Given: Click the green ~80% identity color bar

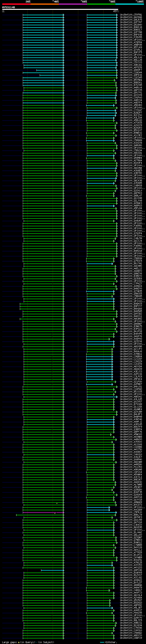Looking at the screenshot, I should pos(101,4).
